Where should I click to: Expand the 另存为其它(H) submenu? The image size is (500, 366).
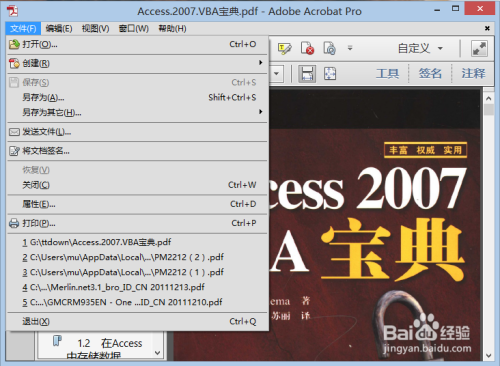[137, 112]
